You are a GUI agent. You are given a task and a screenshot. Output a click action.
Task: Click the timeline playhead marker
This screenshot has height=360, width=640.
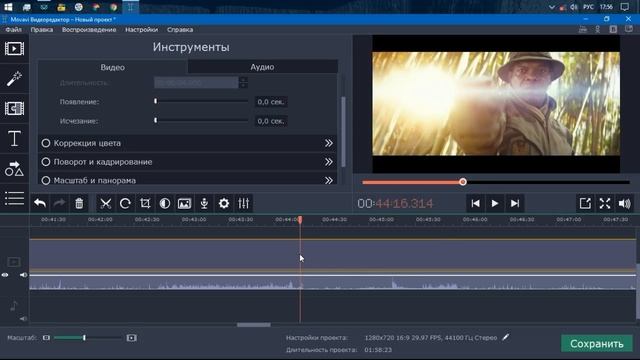[x=300, y=220]
